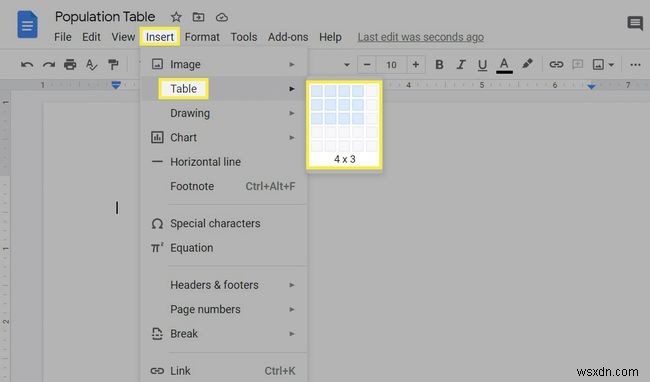
Task: Activate the paint format tool
Action: (113, 65)
